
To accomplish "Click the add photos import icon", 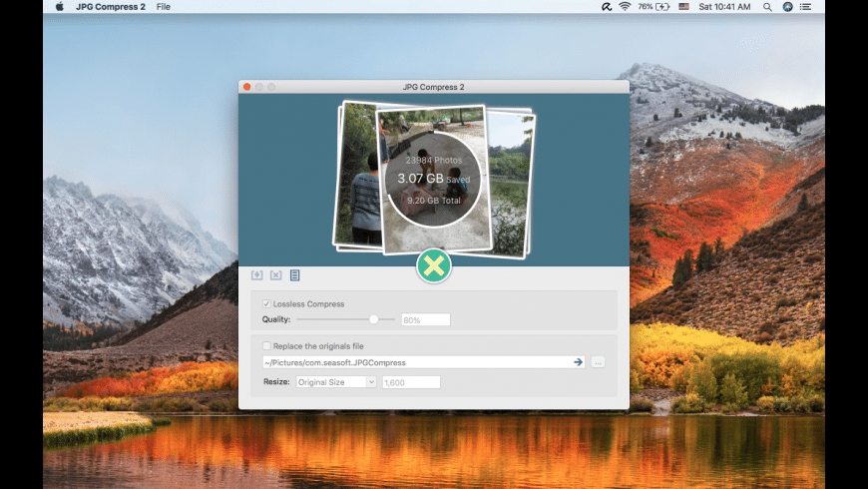I will [256, 275].
